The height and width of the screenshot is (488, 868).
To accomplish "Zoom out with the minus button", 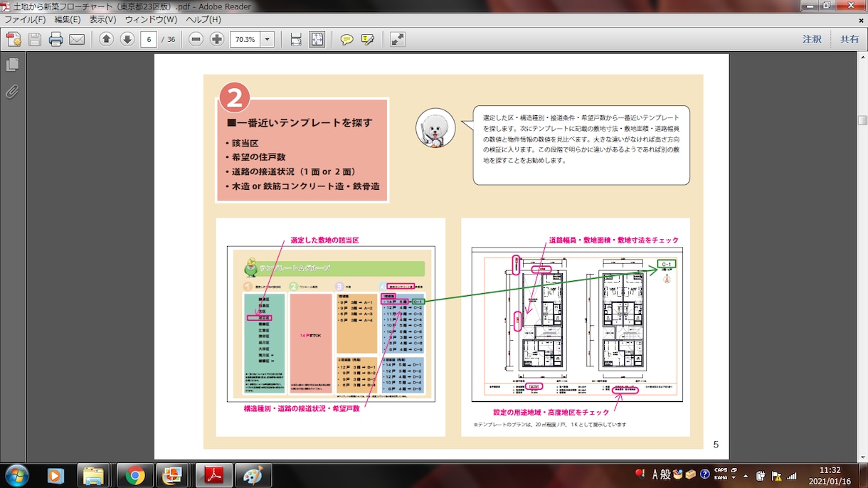I will point(196,39).
